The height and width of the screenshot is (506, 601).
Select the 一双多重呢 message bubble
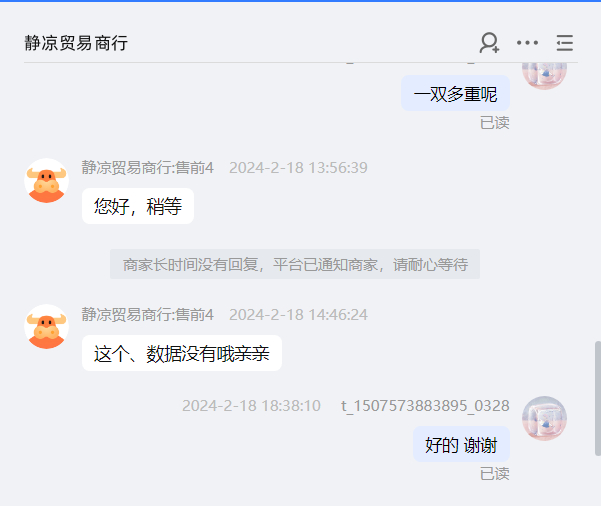(x=455, y=94)
